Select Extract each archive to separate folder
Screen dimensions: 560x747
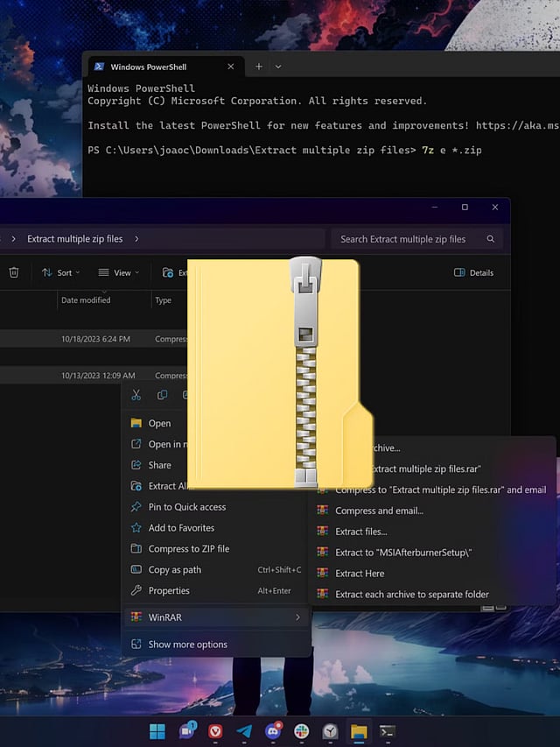coord(411,595)
